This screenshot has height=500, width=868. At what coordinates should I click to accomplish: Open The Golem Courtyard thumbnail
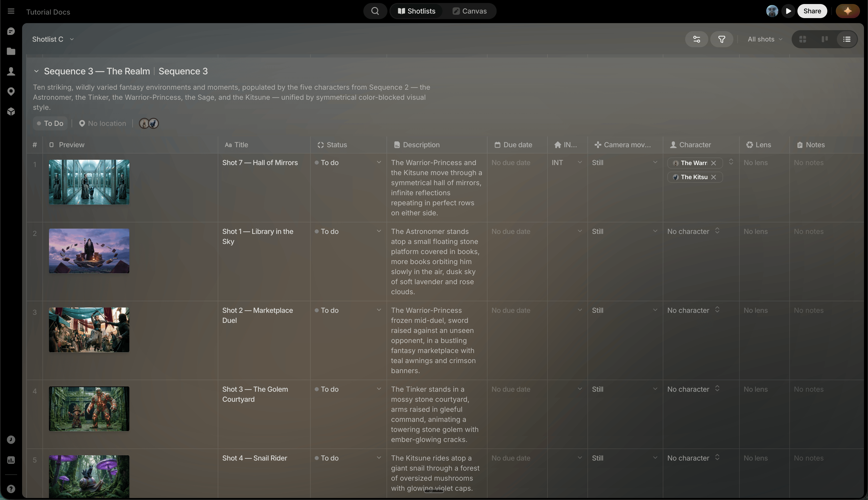[89, 409]
